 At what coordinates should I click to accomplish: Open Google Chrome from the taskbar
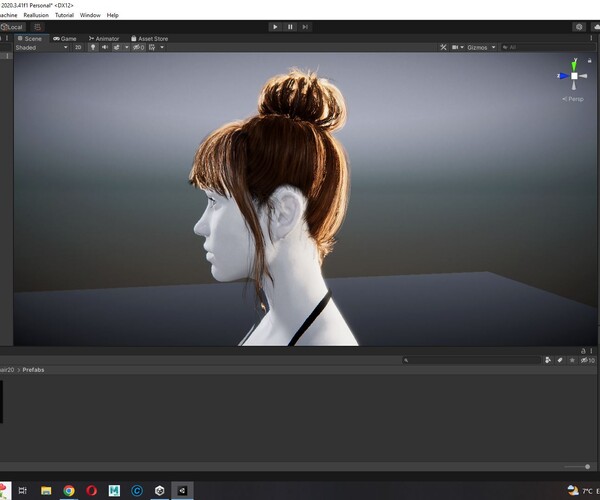(69, 490)
